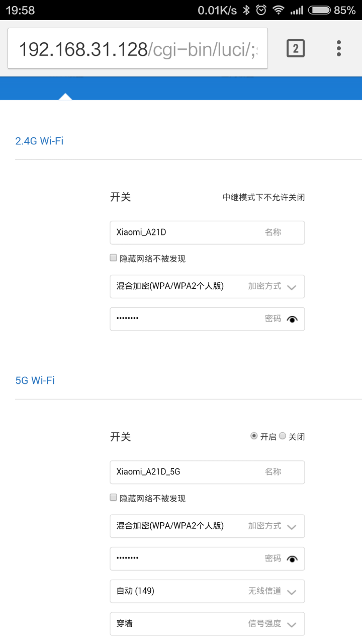This screenshot has height=644, width=362.
Task: Select the 开启 radio for 5G Wi-Fi
Action: pos(254,436)
